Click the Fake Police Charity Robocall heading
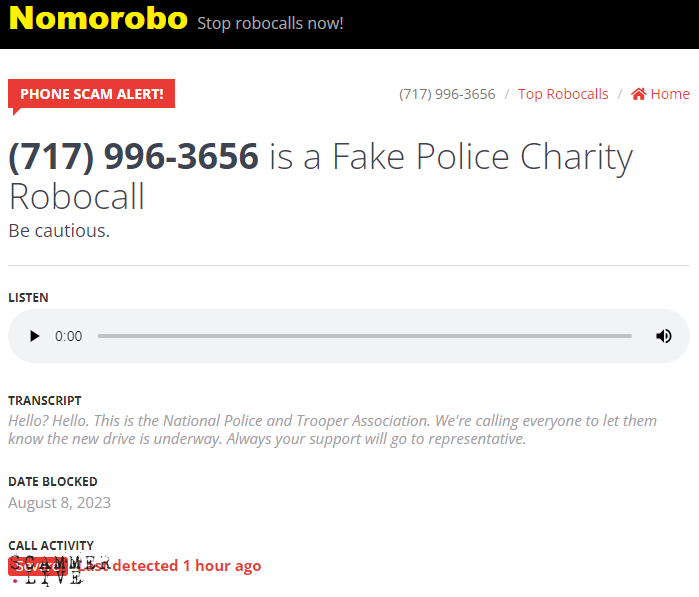The image size is (699, 597). pyautogui.click(x=321, y=176)
